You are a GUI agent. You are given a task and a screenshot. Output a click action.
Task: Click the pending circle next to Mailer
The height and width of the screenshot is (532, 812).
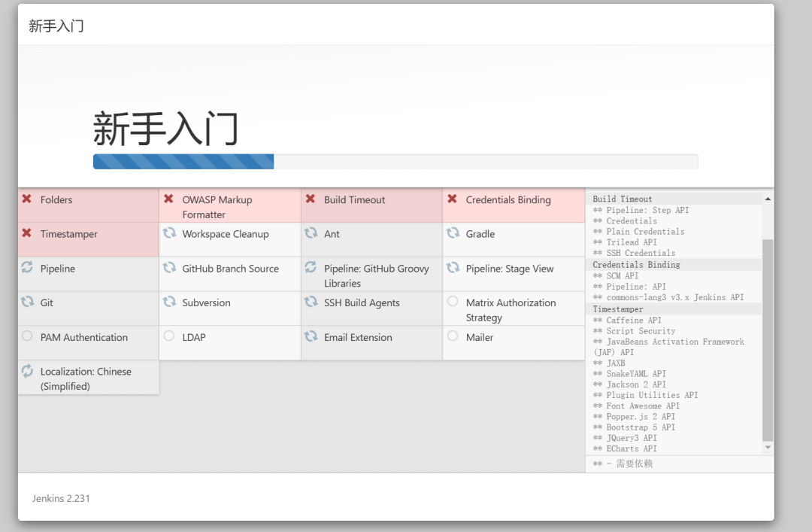coord(453,336)
